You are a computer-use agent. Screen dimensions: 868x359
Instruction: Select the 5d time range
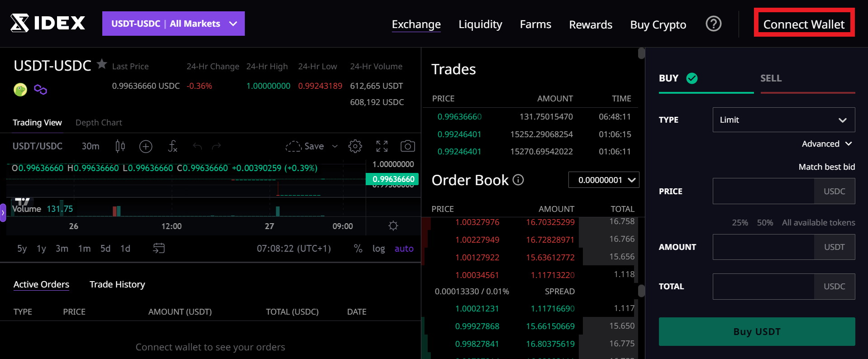coord(105,249)
